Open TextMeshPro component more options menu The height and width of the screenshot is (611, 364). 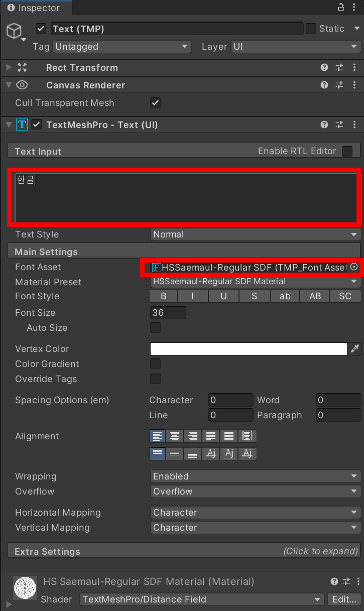[355, 125]
